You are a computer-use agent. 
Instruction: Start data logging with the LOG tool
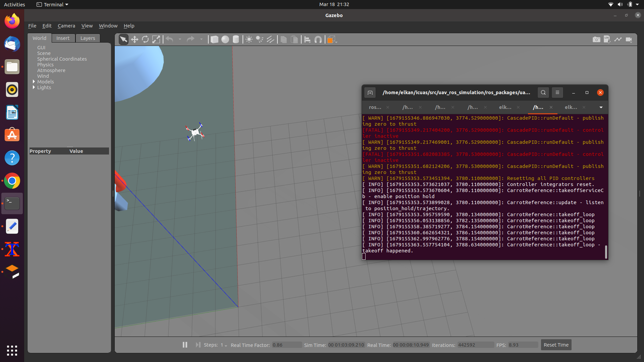pos(607,39)
